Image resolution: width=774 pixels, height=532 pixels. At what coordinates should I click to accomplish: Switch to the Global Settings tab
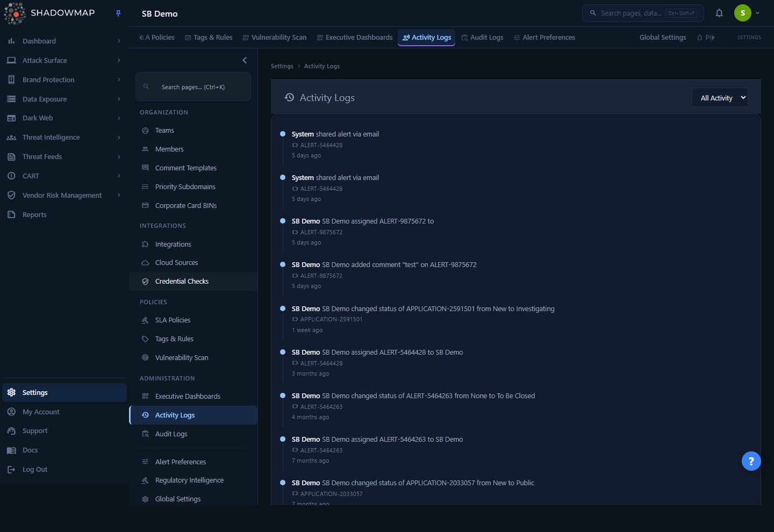pyautogui.click(x=663, y=38)
